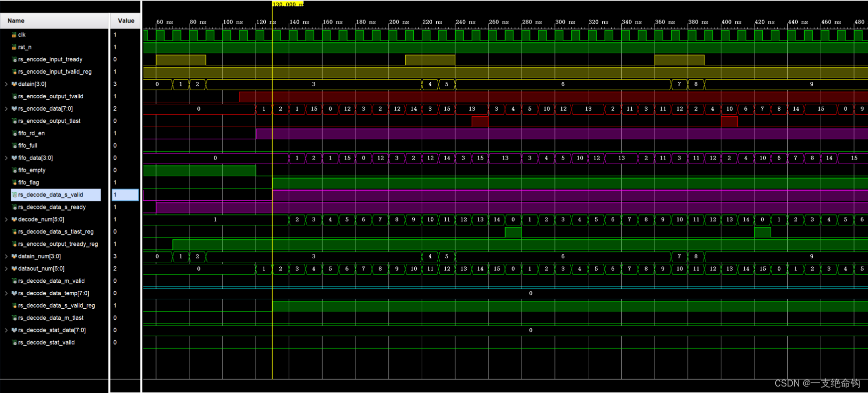Expand the rs_decode_stat_data[7:0] bus
868x393 pixels.
coord(6,330)
